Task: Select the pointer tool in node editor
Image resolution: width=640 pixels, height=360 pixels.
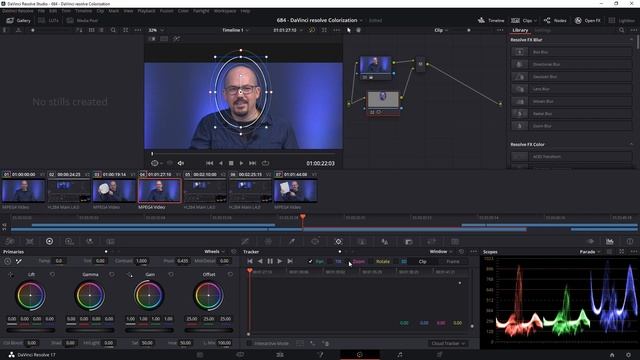Action: 349,30
